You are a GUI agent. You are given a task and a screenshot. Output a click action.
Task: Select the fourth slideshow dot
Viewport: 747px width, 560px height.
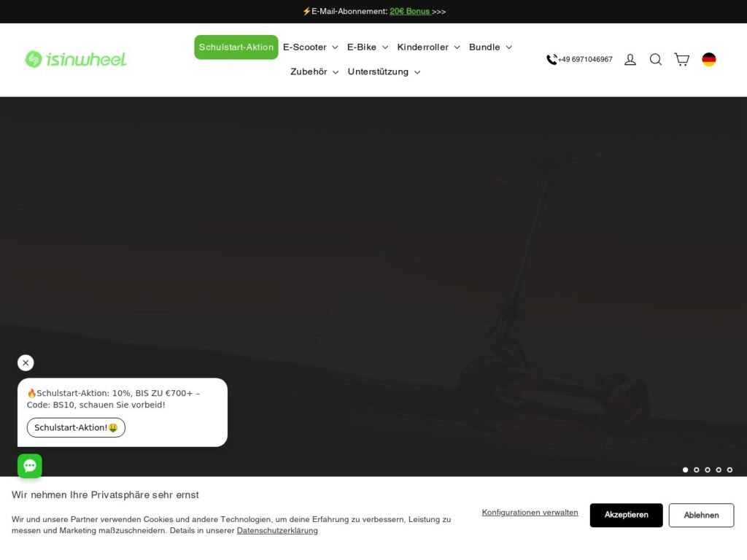[719, 470]
